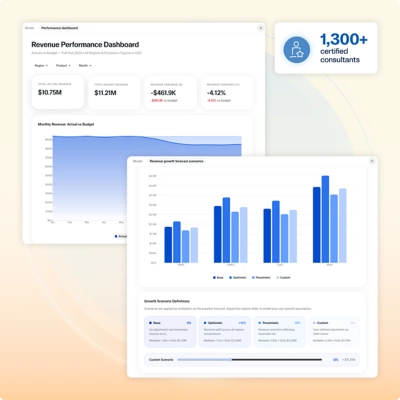Click the tallest Optimistic bar in the last group

tap(325, 219)
